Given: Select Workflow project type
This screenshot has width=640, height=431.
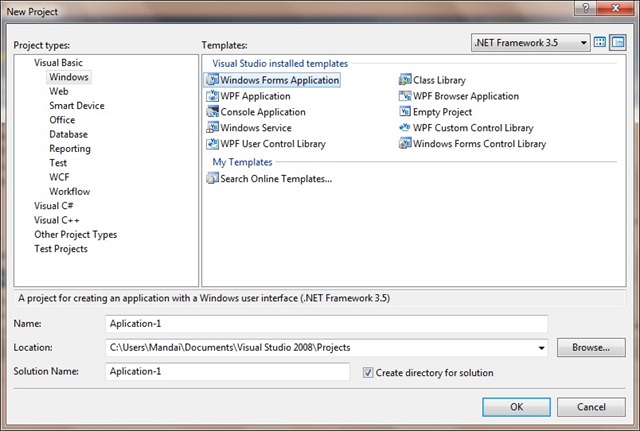Looking at the screenshot, I should point(69,191).
